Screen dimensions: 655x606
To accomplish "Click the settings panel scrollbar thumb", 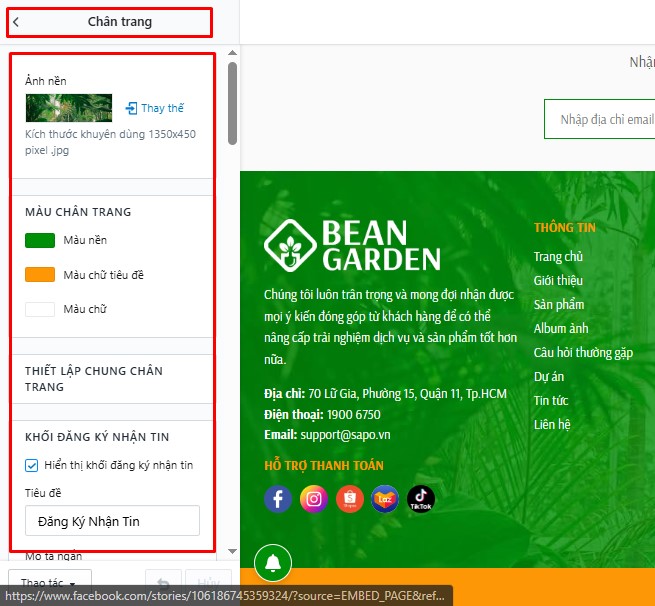I will 233,103.
